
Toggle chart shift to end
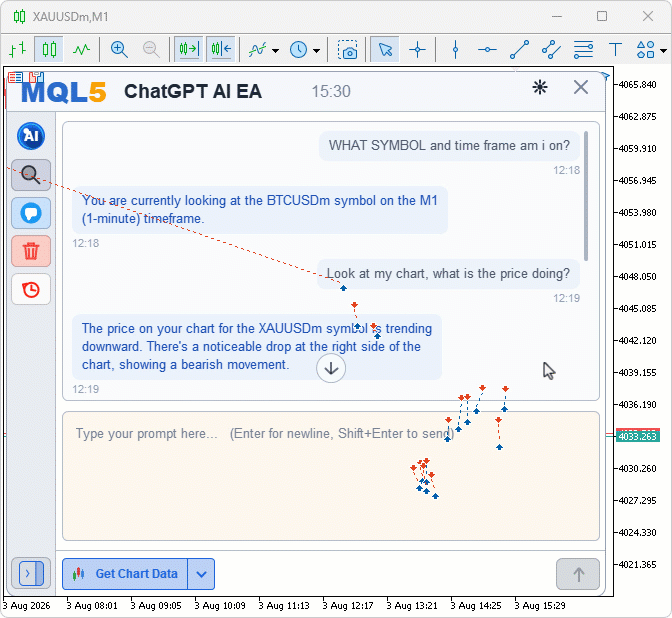[x=189, y=49]
